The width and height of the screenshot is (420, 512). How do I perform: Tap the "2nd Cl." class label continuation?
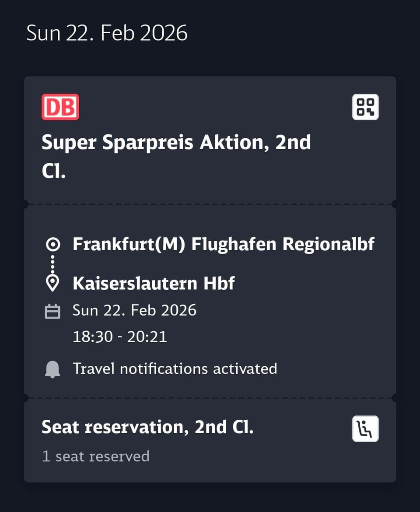pos(53,172)
